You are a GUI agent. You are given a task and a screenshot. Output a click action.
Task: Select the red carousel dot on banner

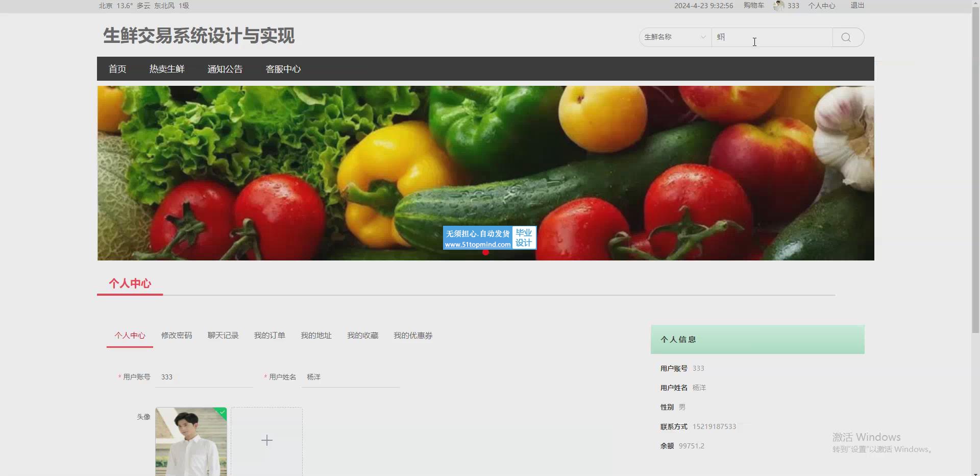pyautogui.click(x=485, y=252)
